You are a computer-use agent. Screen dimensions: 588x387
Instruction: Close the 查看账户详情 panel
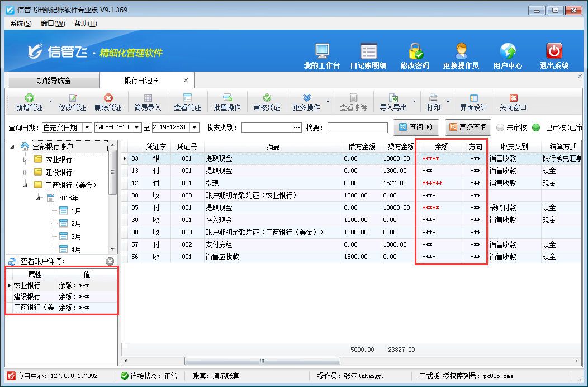click(x=110, y=261)
